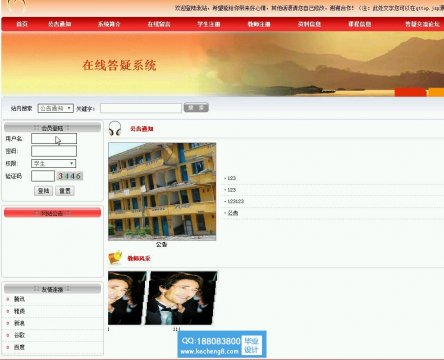
Task: Click the 3446 captcha image
Action: point(69,176)
